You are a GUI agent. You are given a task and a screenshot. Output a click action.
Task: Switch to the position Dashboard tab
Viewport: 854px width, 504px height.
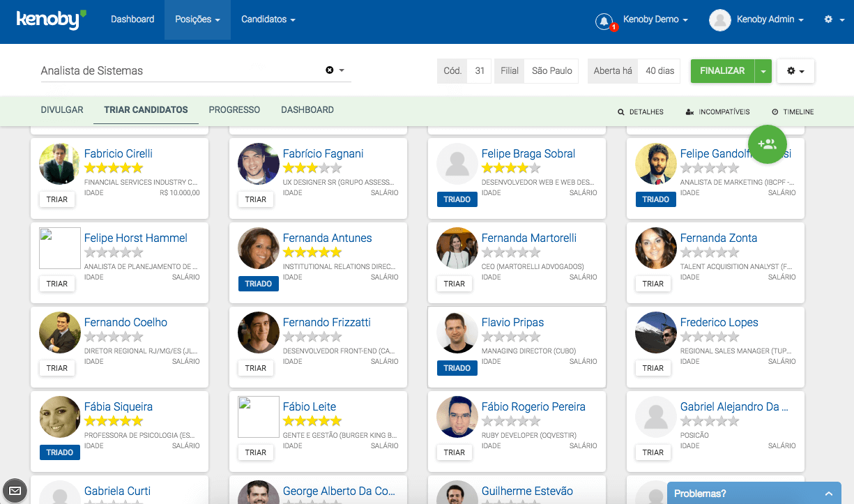click(x=307, y=110)
